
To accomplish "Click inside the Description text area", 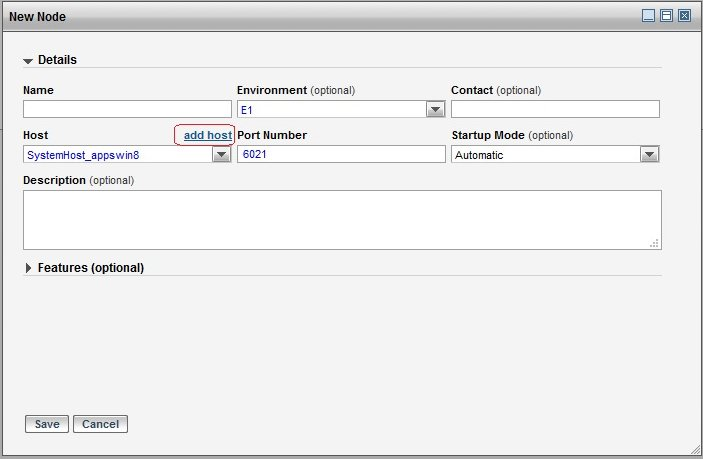I will pyautogui.click(x=341, y=219).
